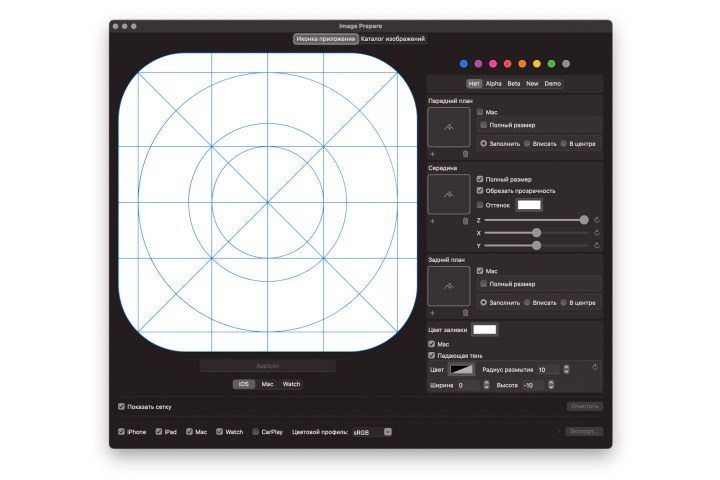Delete the Задний план image with trash icon
720x480 pixels.
point(465,313)
